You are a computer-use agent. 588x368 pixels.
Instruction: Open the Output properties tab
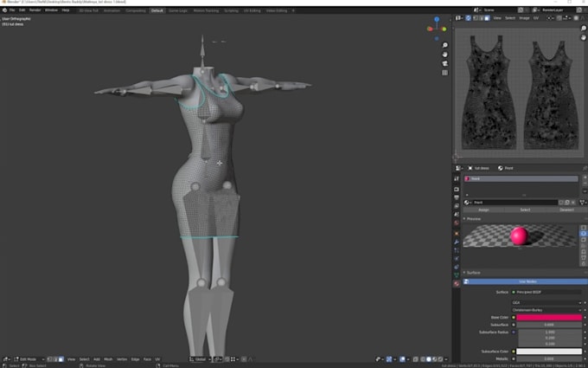point(457,197)
